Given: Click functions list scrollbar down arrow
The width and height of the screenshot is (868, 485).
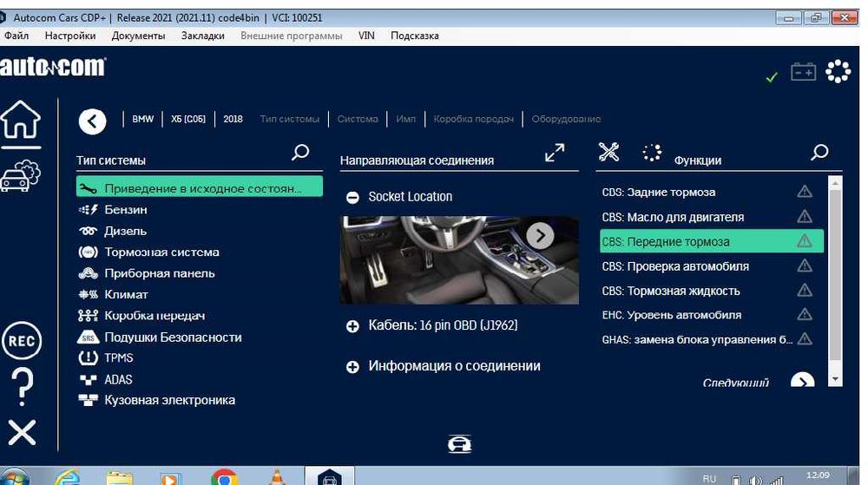Looking at the screenshot, I should 835,380.
